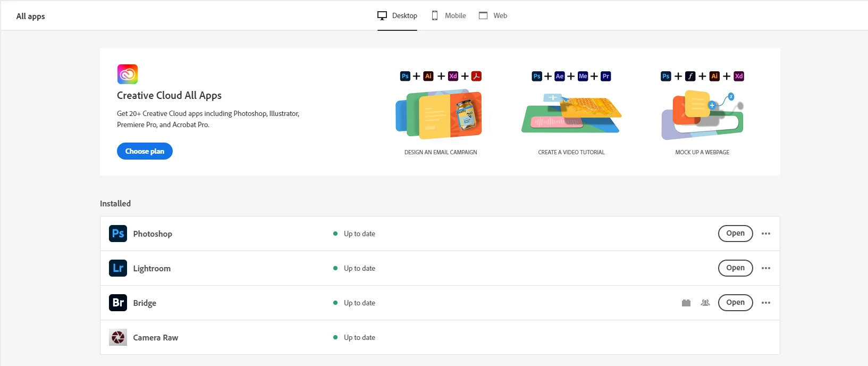Click the Lightroom name in installed list
Screen dimensions: 868x366
pyautogui.click(x=152, y=269)
